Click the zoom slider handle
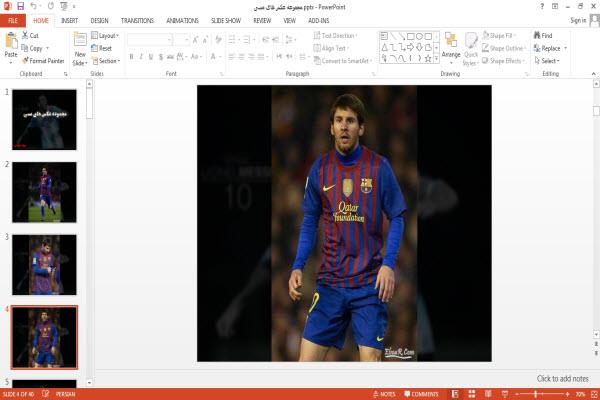The image size is (600, 400). (536, 394)
